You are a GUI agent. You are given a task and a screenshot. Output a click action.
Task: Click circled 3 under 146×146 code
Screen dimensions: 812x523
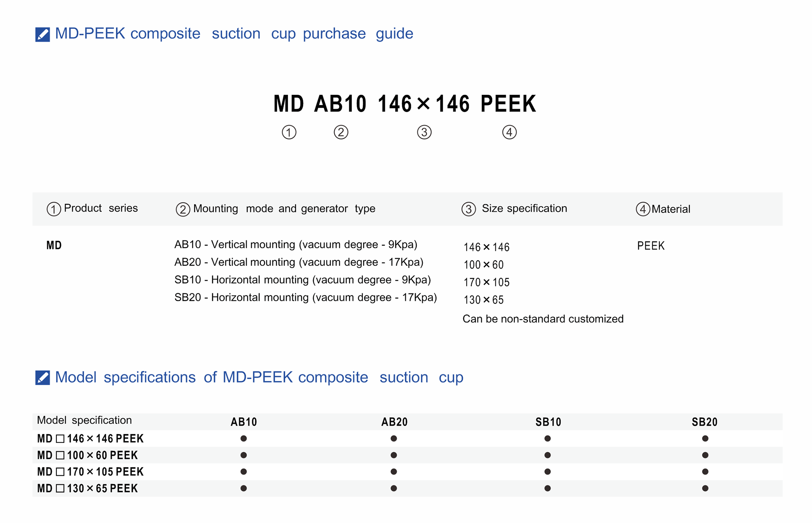point(424,132)
